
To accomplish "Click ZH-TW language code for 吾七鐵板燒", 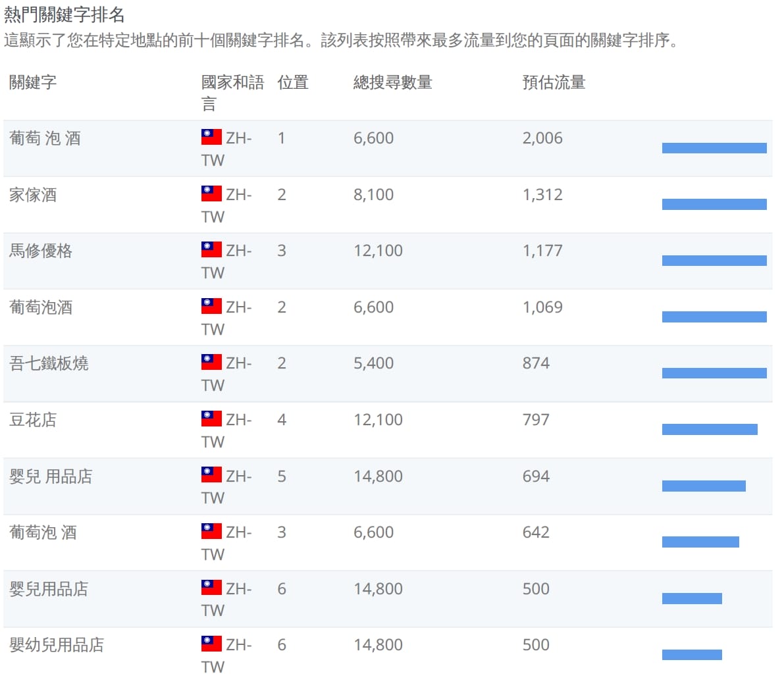I will click(x=226, y=374).
